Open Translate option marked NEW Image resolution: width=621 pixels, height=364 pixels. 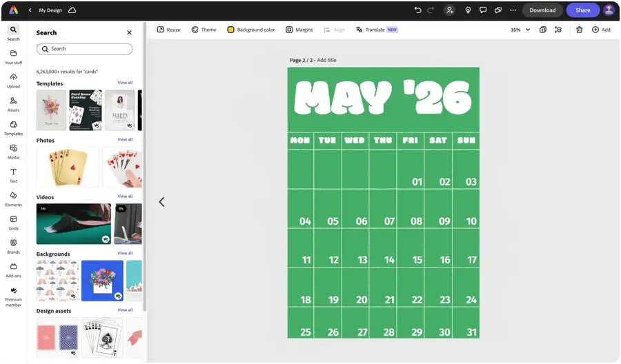click(x=377, y=30)
